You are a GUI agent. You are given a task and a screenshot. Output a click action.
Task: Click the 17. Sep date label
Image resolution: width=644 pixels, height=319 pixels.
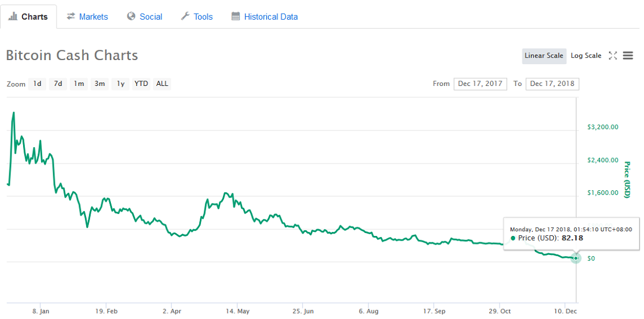click(x=434, y=311)
